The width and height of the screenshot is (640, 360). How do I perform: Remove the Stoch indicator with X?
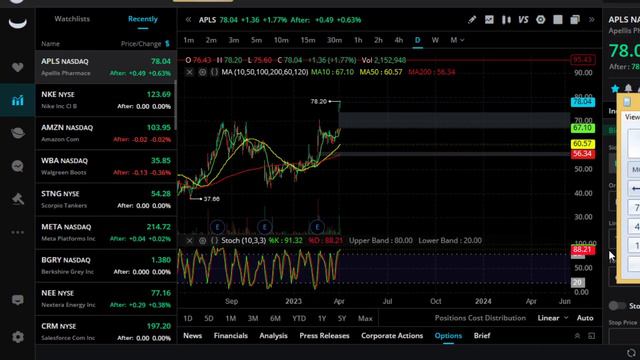click(x=189, y=241)
